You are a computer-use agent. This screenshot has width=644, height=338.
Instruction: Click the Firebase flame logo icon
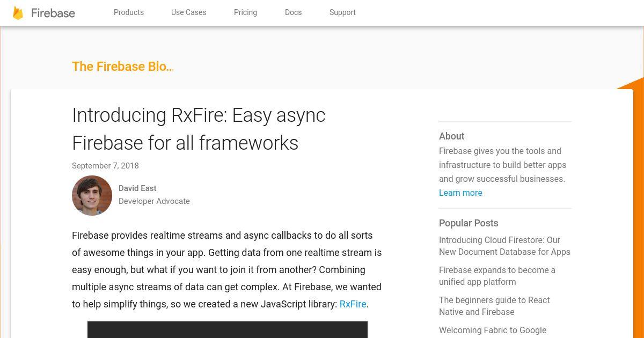18,13
